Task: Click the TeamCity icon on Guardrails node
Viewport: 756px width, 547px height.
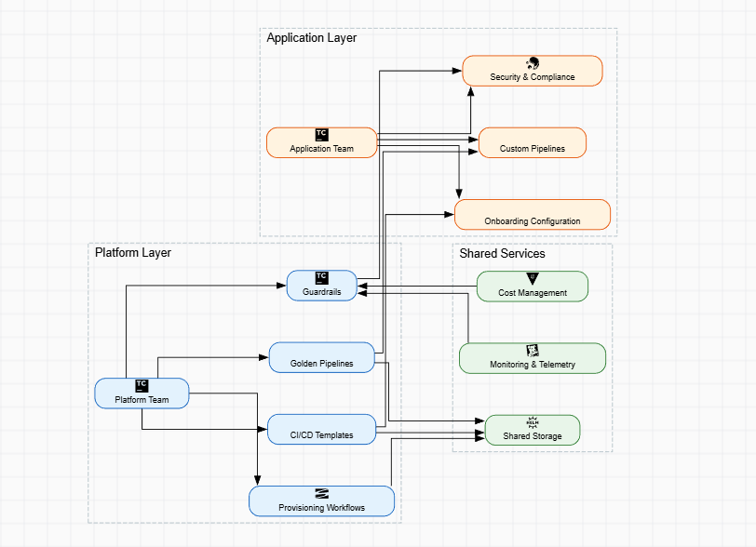Action: (x=321, y=279)
